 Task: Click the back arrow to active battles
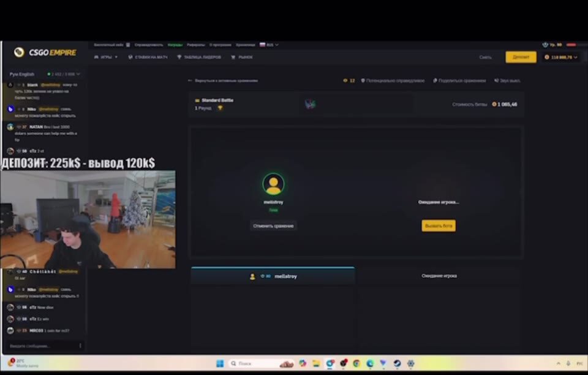[190, 80]
